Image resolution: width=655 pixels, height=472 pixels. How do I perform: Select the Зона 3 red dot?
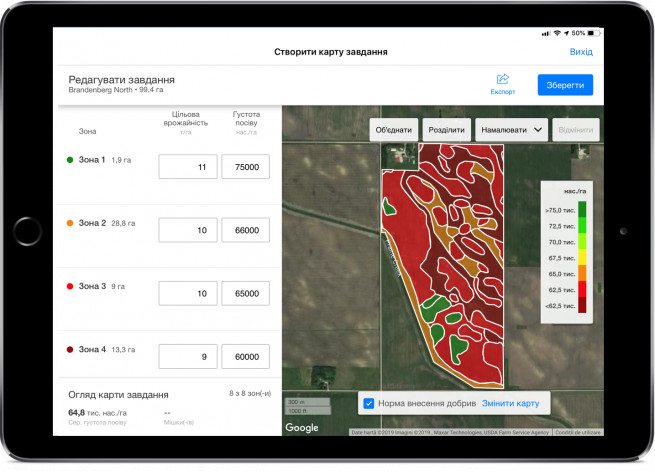[70, 286]
